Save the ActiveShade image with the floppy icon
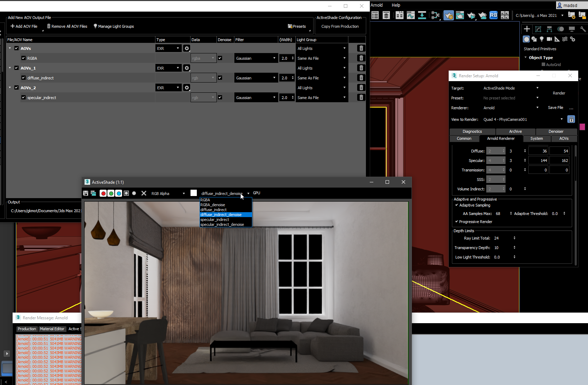The image size is (588, 385). 85,193
